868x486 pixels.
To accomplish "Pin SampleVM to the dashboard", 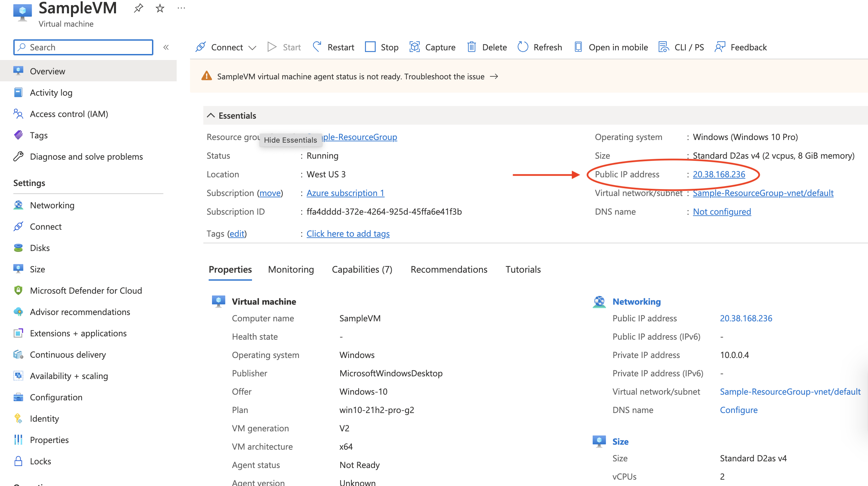I will pyautogui.click(x=138, y=8).
